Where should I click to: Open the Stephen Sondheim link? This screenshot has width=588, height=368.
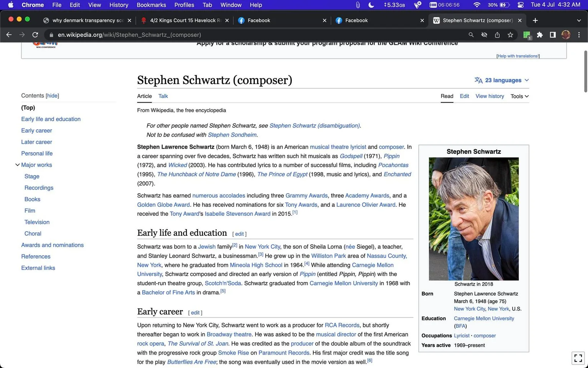pyautogui.click(x=232, y=135)
